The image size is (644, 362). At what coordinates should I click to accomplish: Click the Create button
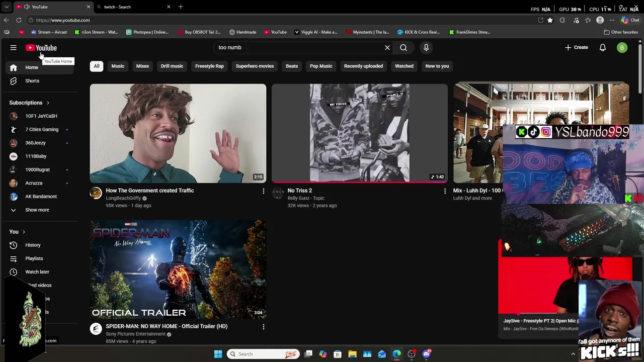click(577, 48)
